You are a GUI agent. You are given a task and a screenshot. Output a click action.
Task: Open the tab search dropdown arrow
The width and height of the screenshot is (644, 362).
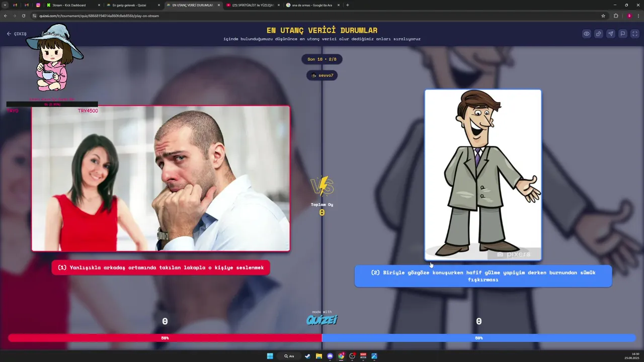[5, 5]
